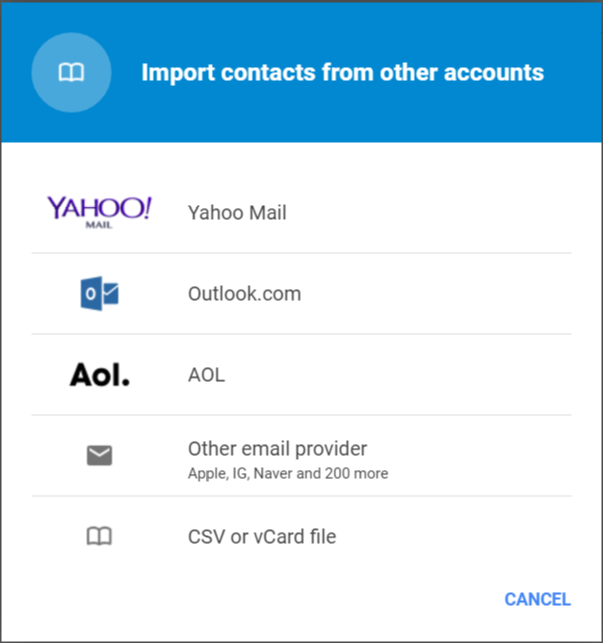Image resolution: width=603 pixels, height=643 pixels.
Task: Open Other email provider option
Action: 277,448
